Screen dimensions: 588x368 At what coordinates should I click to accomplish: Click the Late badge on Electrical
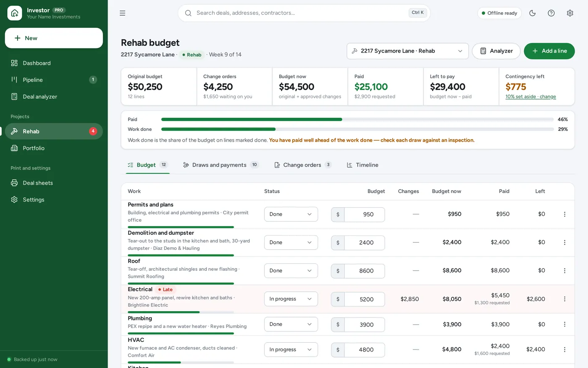point(165,289)
